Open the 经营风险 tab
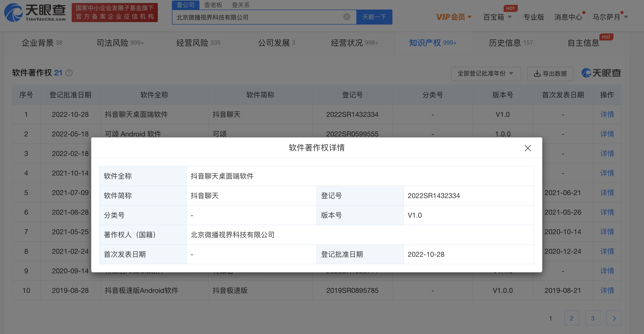 tap(198, 43)
